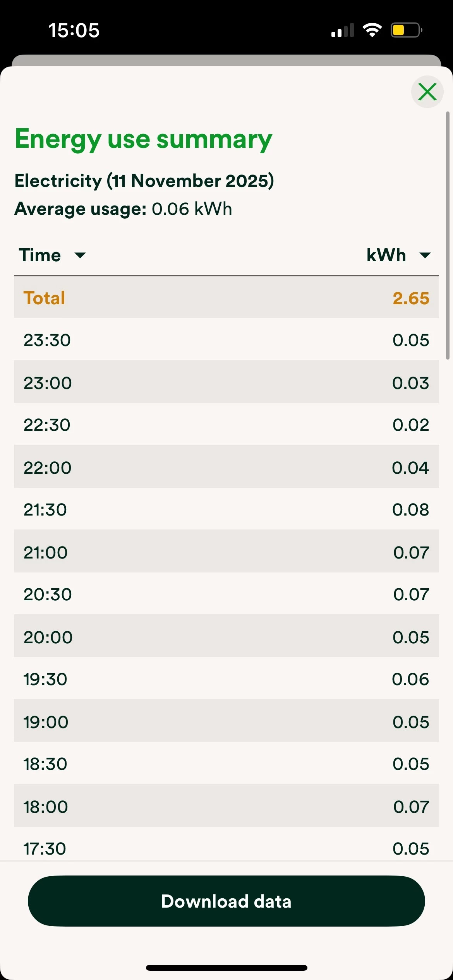The image size is (453, 980).
Task: Tap the battery indicator icon
Action: (406, 30)
